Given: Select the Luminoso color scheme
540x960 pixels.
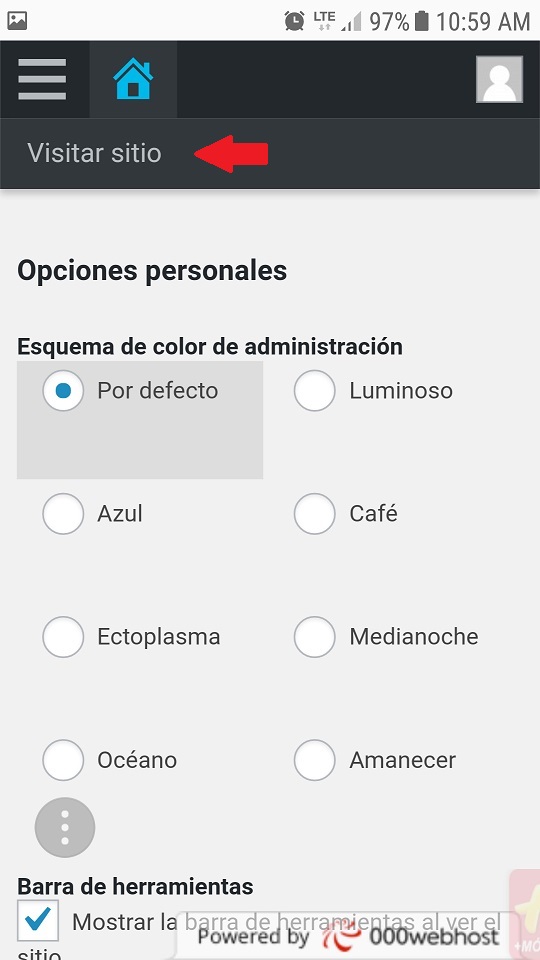Looking at the screenshot, I should pyautogui.click(x=315, y=390).
